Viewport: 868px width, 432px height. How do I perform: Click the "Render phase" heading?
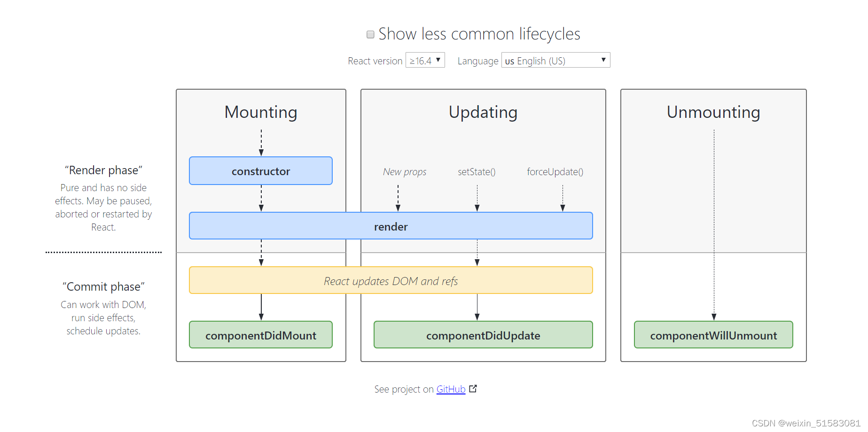103,170
